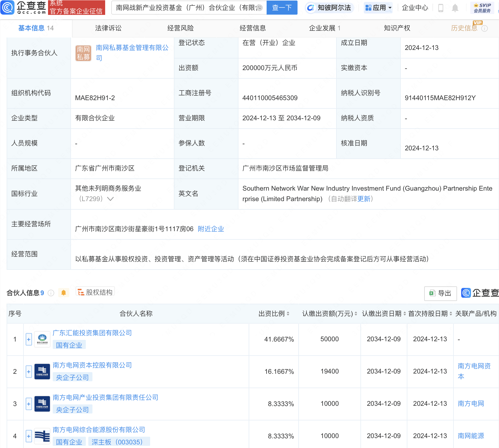Open the notification bell in header

tap(455, 8)
